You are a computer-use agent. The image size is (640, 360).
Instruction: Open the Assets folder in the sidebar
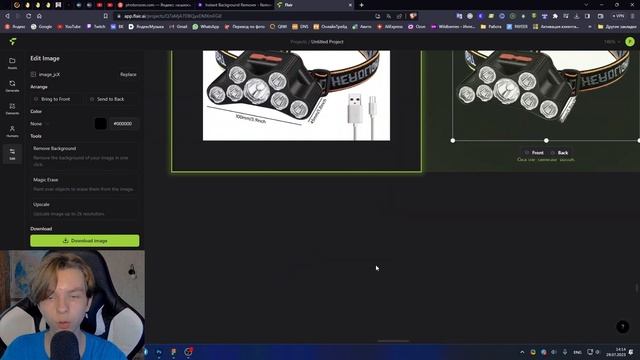[12, 63]
